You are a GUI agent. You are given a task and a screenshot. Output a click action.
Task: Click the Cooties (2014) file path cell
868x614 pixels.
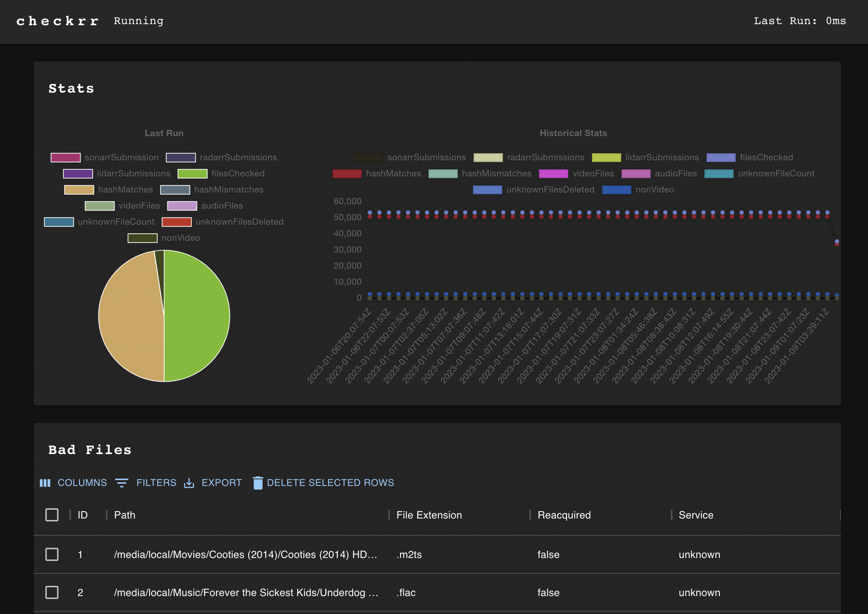(246, 555)
